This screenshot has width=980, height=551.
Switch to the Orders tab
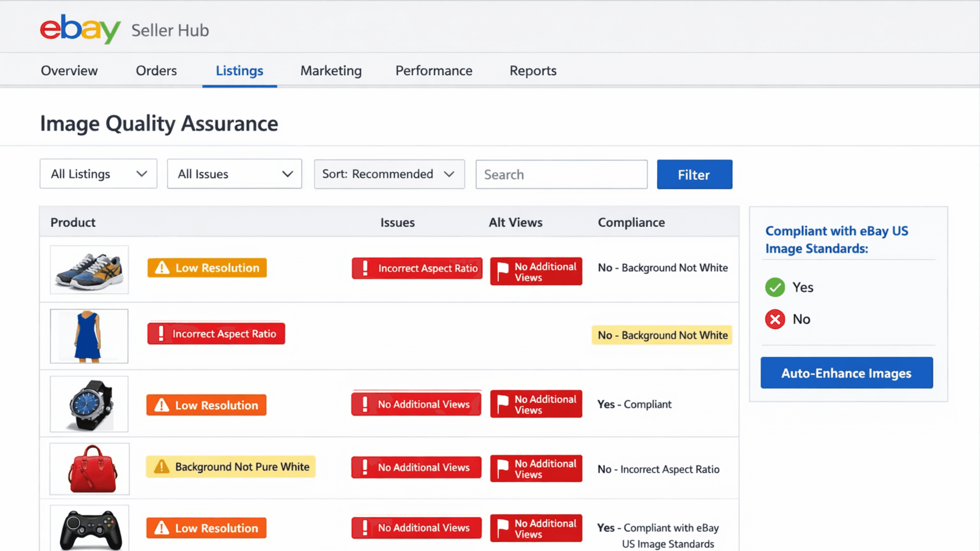click(x=156, y=71)
